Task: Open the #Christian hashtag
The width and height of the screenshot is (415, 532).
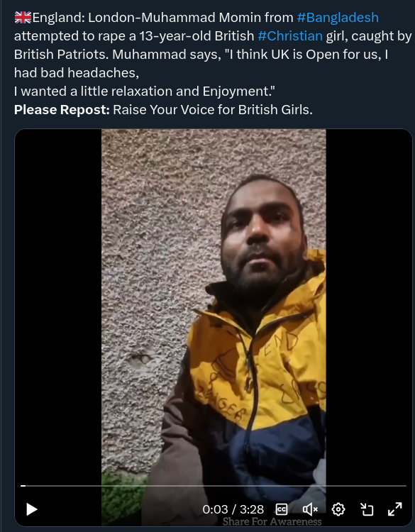Action: click(x=290, y=35)
